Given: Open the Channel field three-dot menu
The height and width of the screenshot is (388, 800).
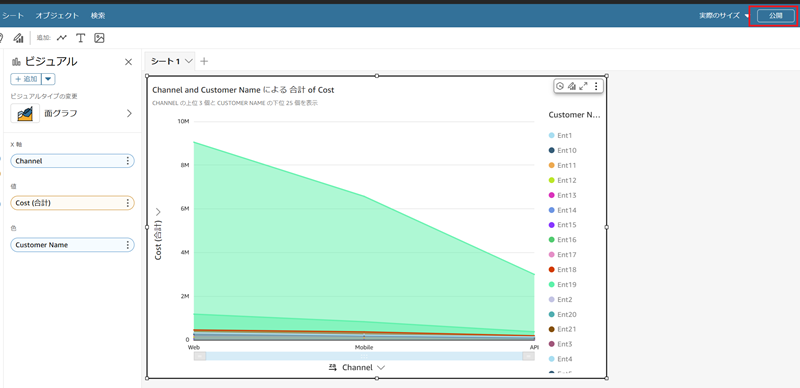Looking at the screenshot, I should click(x=128, y=161).
